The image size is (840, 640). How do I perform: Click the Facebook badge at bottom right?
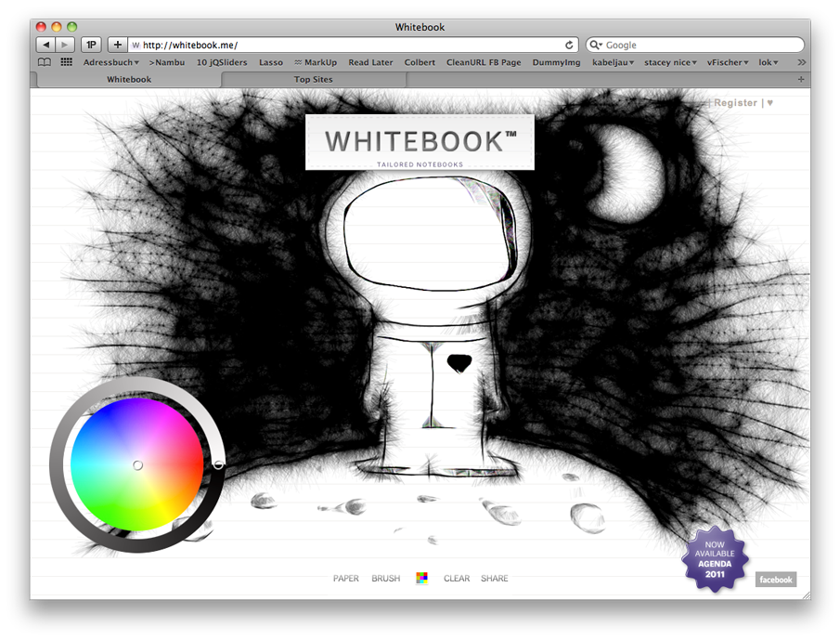click(x=775, y=579)
